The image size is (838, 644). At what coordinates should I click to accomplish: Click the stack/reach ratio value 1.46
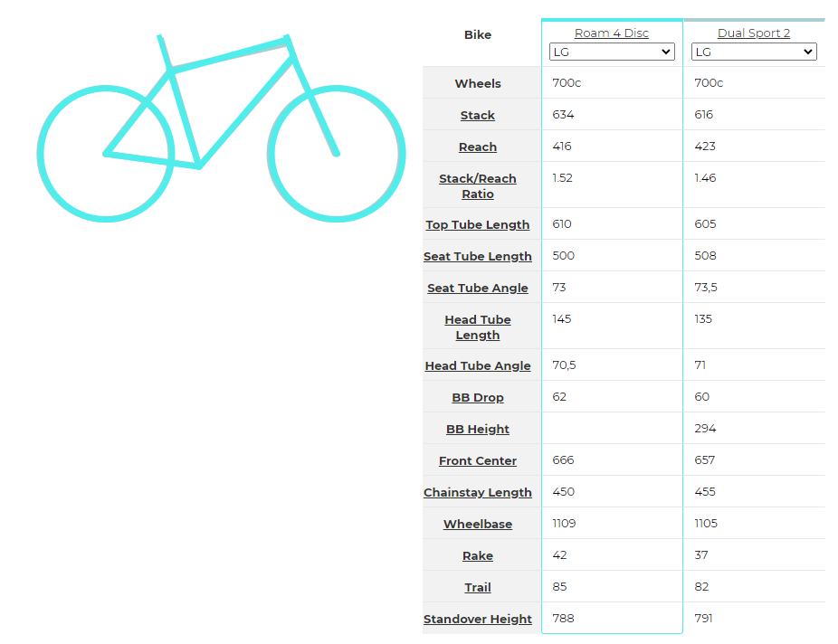706,178
